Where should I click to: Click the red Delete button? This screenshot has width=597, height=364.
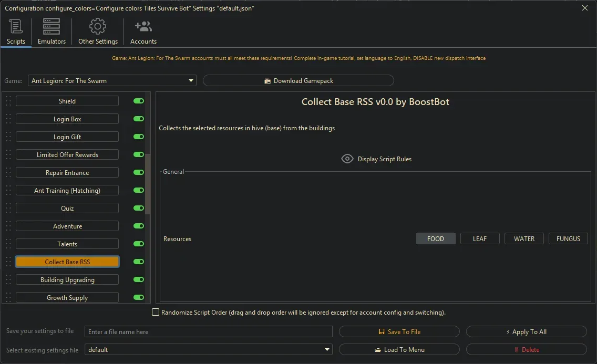(x=526, y=349)
